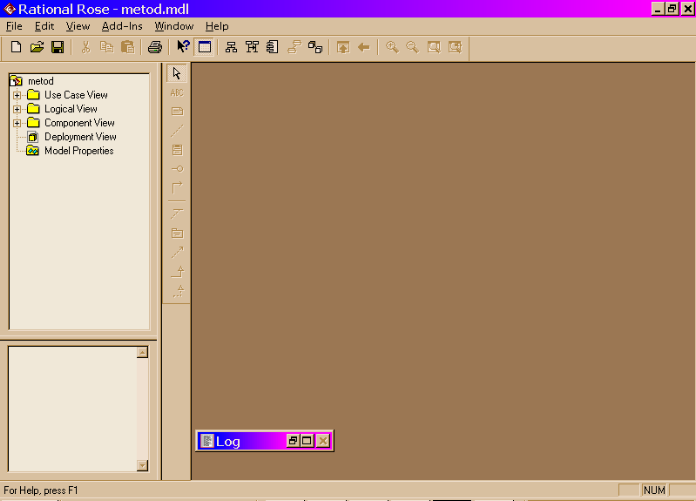Save the model with the floppy icon

point(58,47)
